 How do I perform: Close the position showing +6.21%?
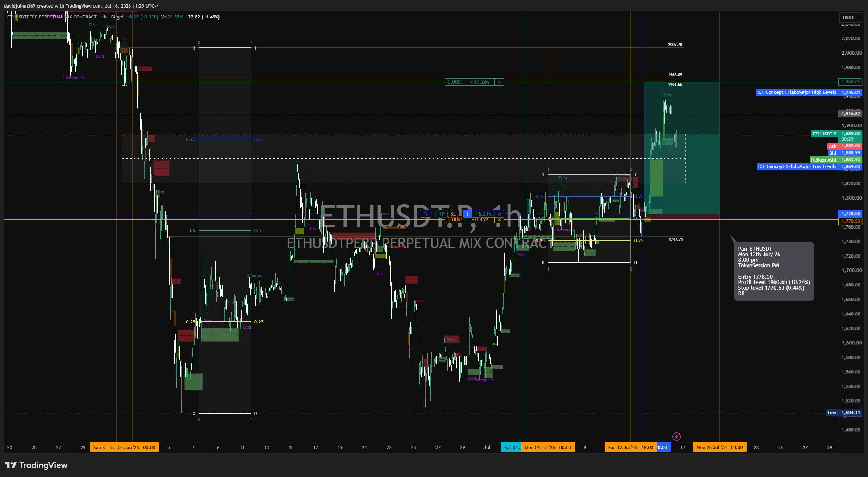499,214
